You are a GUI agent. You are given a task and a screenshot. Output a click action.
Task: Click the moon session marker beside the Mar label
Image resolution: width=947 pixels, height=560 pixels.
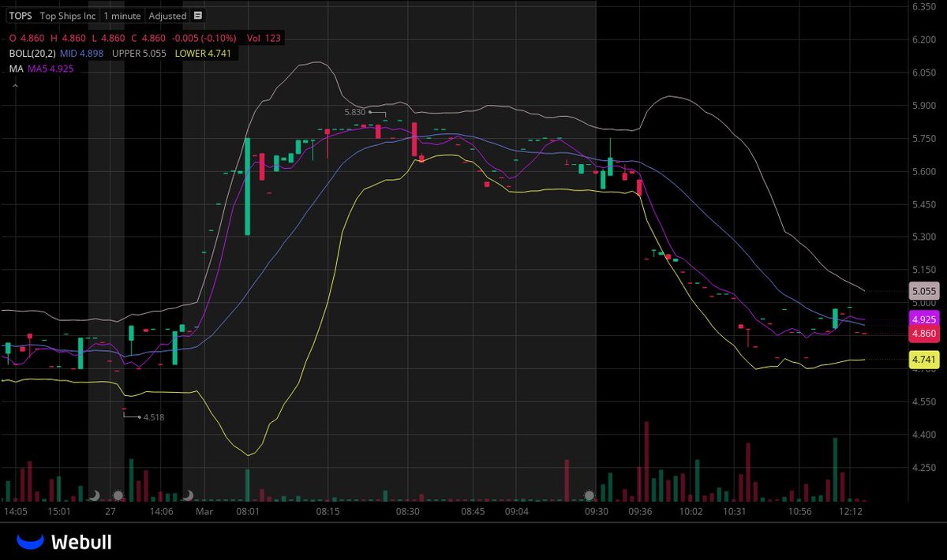[188, 495]
